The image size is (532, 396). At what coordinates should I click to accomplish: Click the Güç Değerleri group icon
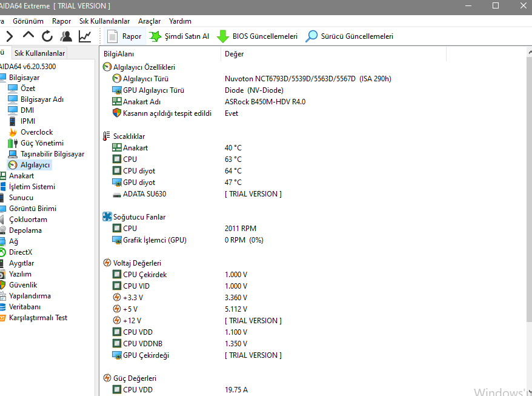tap(107, 378)
